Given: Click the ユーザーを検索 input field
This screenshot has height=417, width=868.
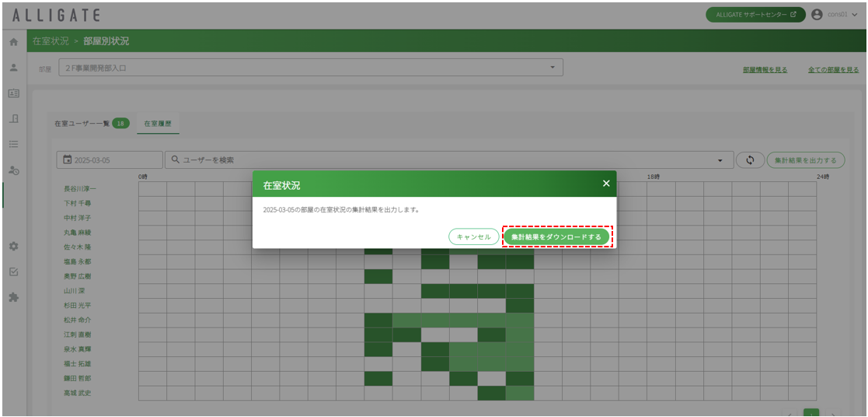Looking at the screenshot, I should pyautogui.click(x=449, y=159).
